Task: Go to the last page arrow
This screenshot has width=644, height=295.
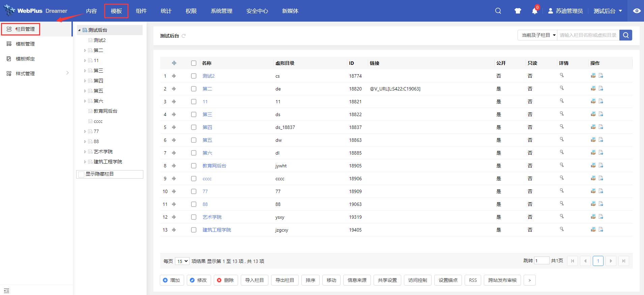Action: (x=624, y=261)
